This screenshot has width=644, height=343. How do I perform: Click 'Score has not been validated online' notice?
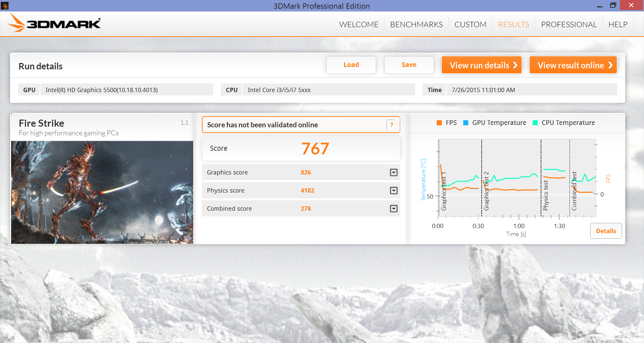click(301, 125)
